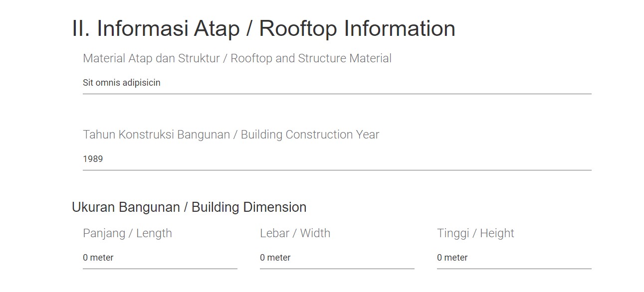Click 'Building Construction Year' label text
Screen dimensions: 644x292
coord(310,135)
